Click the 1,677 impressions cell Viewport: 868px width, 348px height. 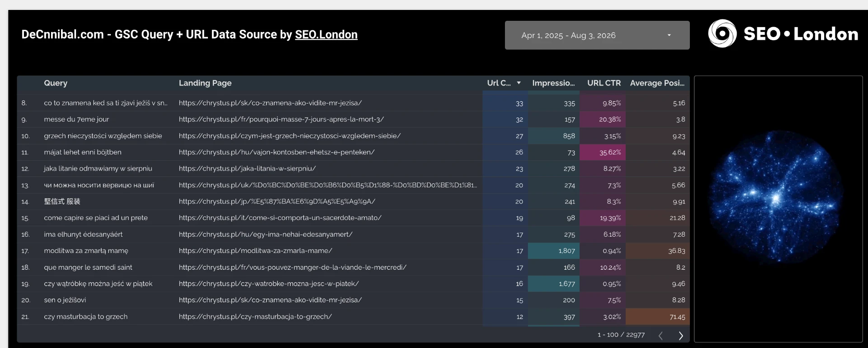tap(554, 284)
